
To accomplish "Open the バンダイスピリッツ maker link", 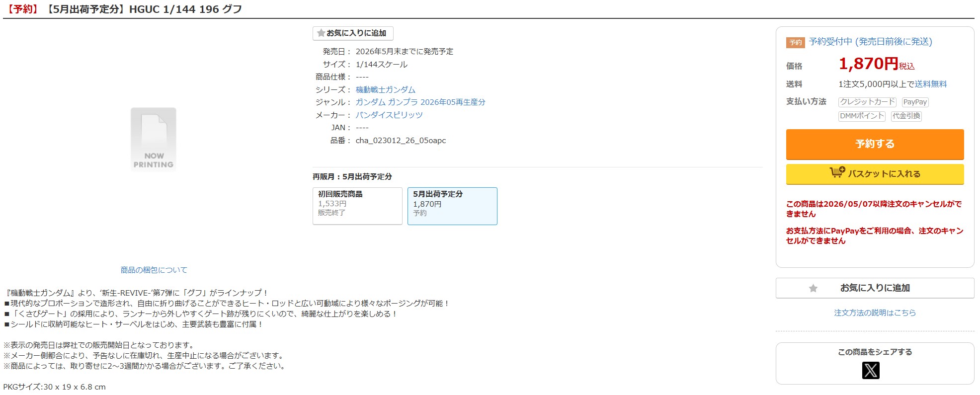I will pos(389,115).
